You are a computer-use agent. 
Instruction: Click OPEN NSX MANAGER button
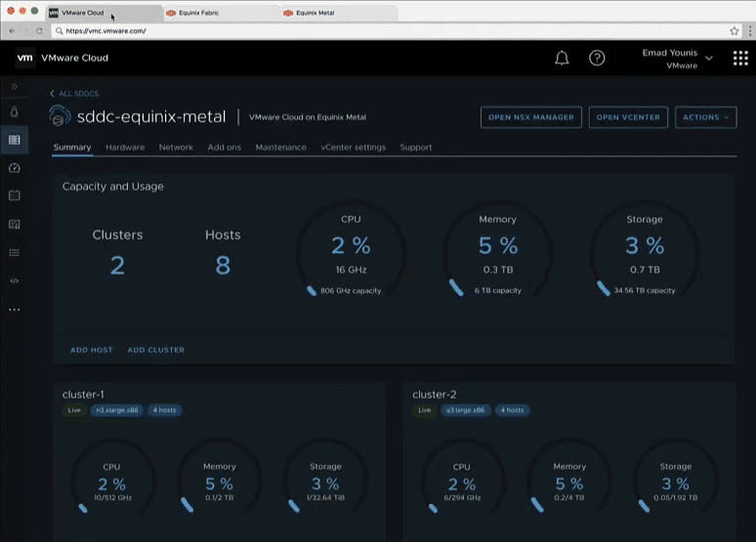[x=530, y=117]
